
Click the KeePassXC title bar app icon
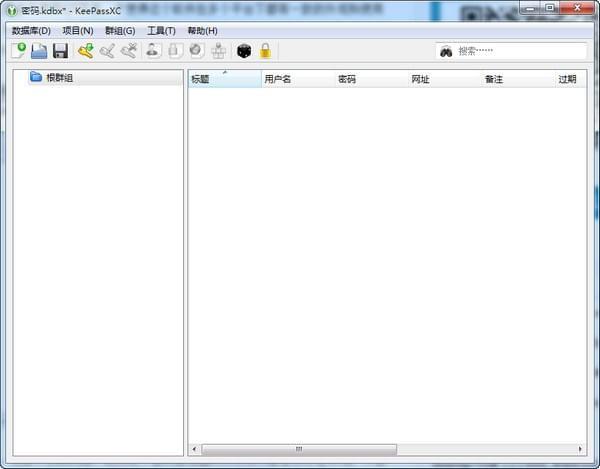point(12,10)
